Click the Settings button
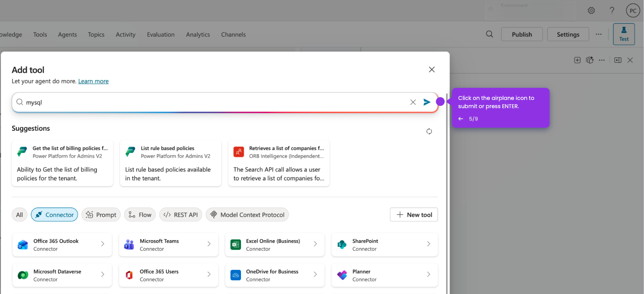644x294 pixels. [568, 34]
